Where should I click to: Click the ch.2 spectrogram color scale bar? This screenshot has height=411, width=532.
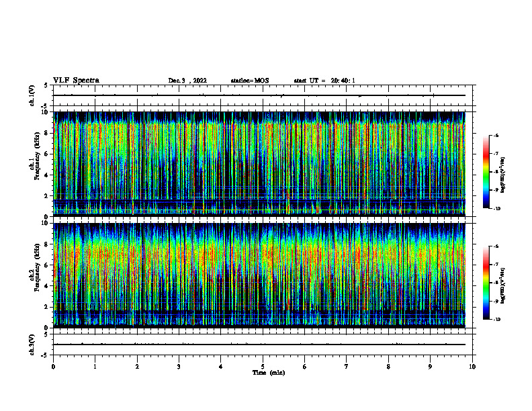pos(486,283)
